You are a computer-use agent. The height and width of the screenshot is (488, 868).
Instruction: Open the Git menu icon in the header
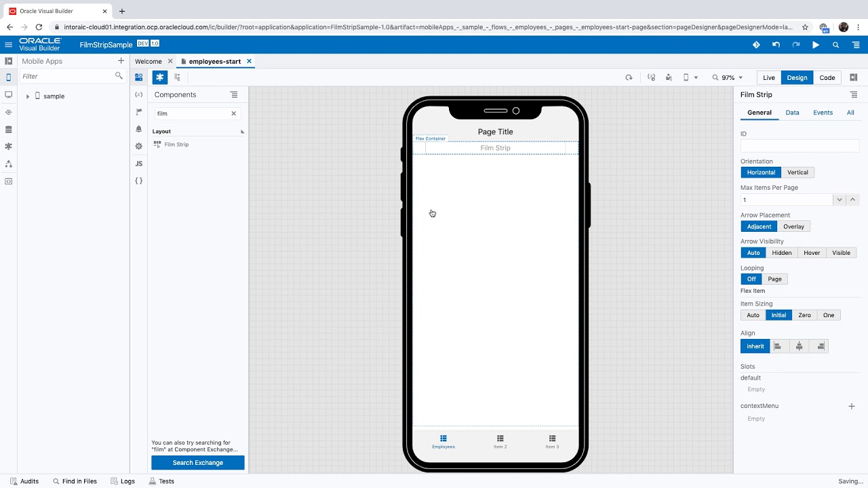(756, 45)
